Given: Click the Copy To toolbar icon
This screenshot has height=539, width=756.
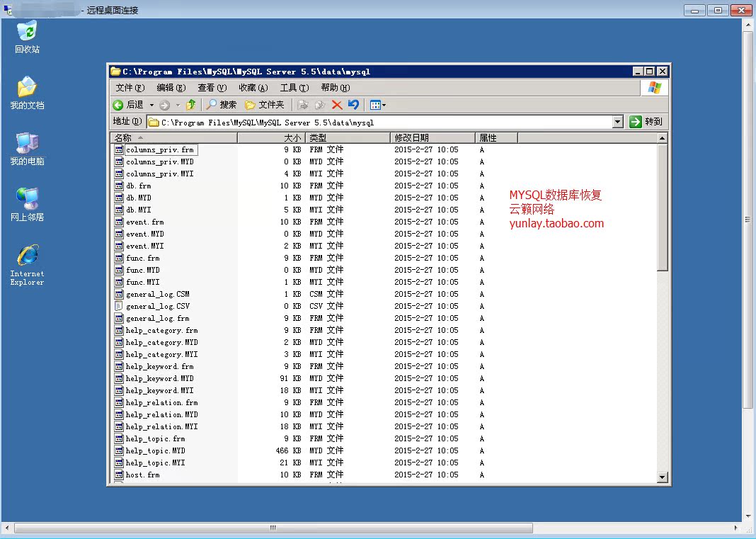Looking at the screenshot, I should click(320, 105).
